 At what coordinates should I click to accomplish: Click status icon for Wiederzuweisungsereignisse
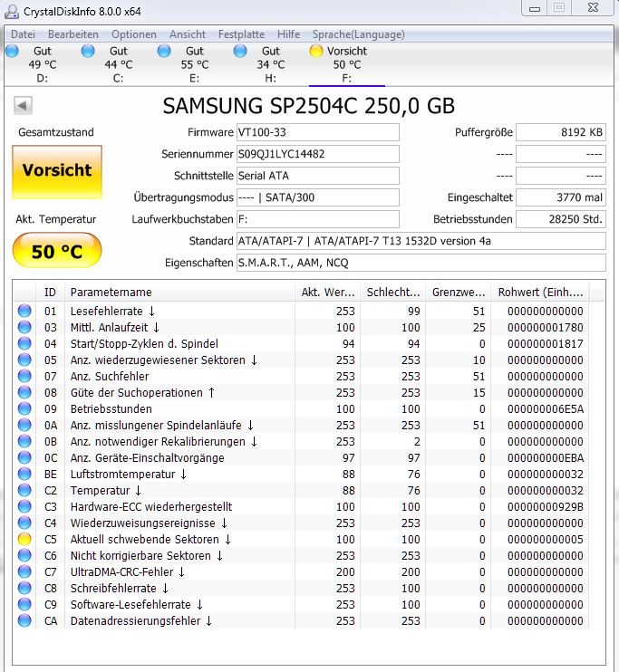(24, 523)
